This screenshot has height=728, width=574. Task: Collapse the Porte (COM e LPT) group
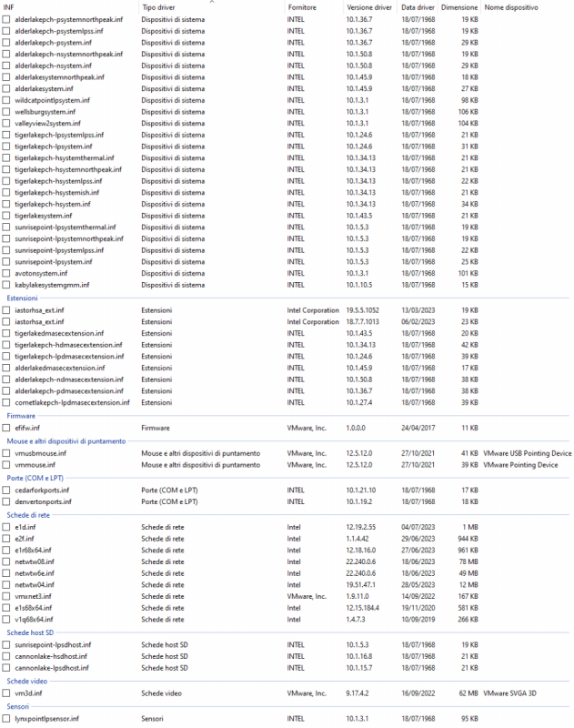pos(35,479)
